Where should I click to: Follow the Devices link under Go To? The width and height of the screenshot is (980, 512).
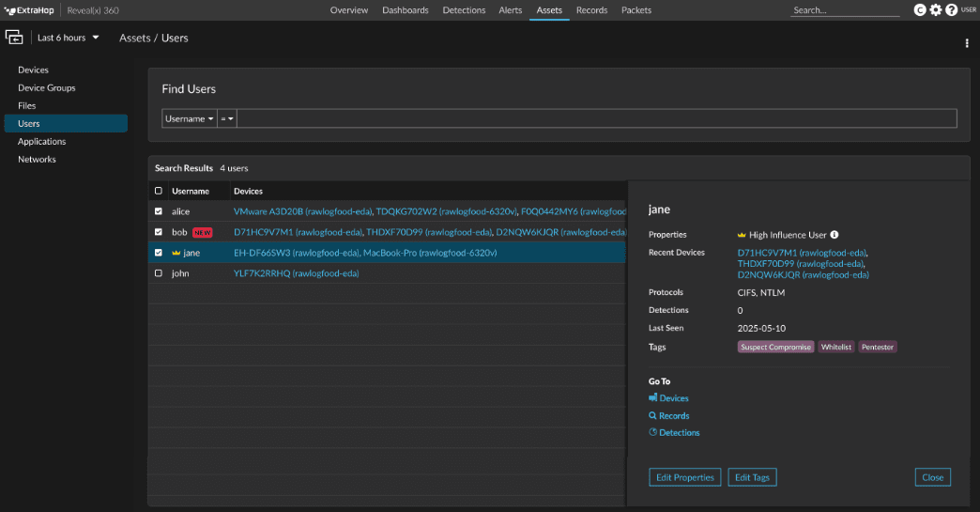(x=674, y=398)
